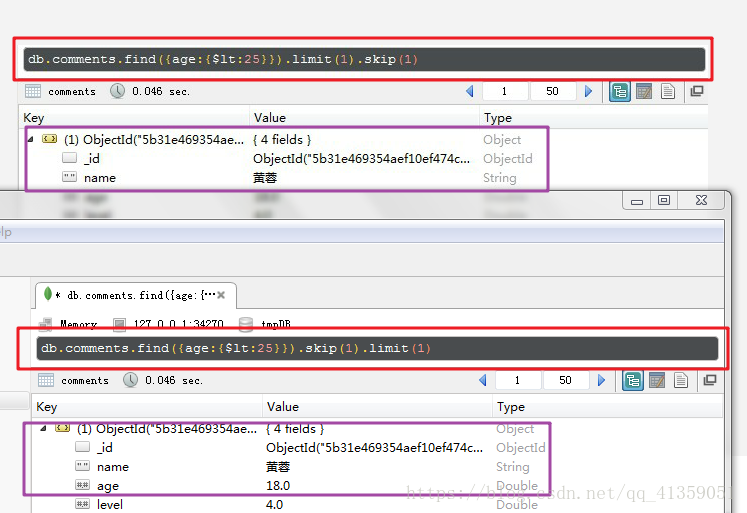Click the Value column header in lower results

click(x=377, y=407)
